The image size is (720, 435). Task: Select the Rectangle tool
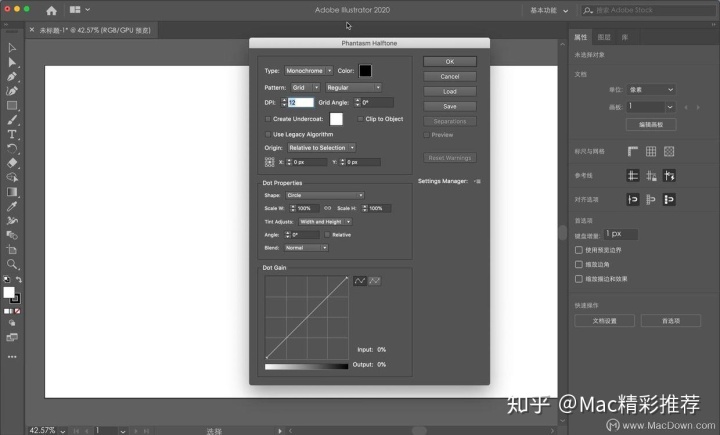(x=12, y=106)
